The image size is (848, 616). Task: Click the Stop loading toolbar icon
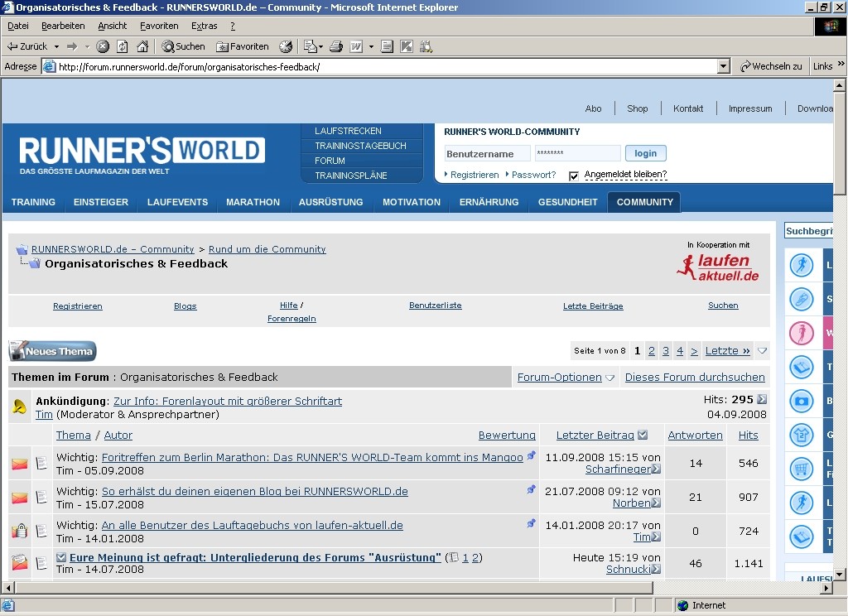(x=103, y=46)
